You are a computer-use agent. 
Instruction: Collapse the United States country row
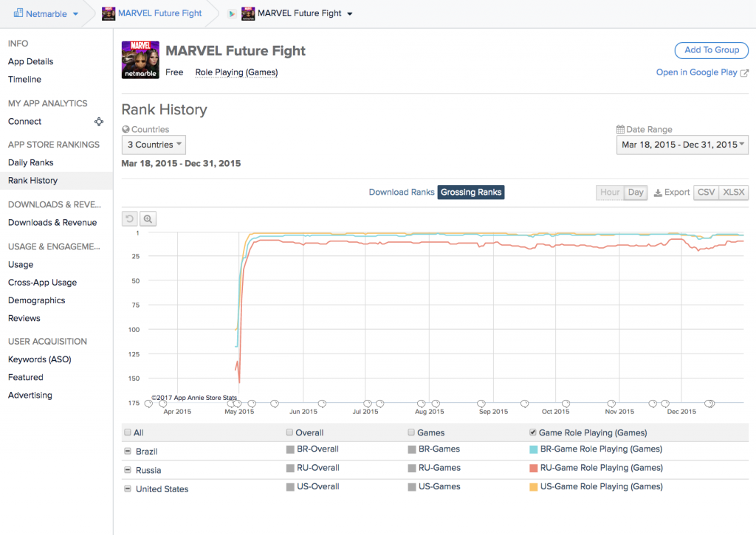tap(127, 489)
